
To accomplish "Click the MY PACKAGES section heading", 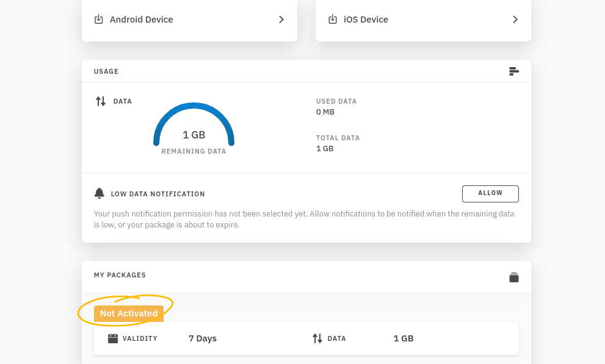I will pyautogui.click(x=120, y=275).
